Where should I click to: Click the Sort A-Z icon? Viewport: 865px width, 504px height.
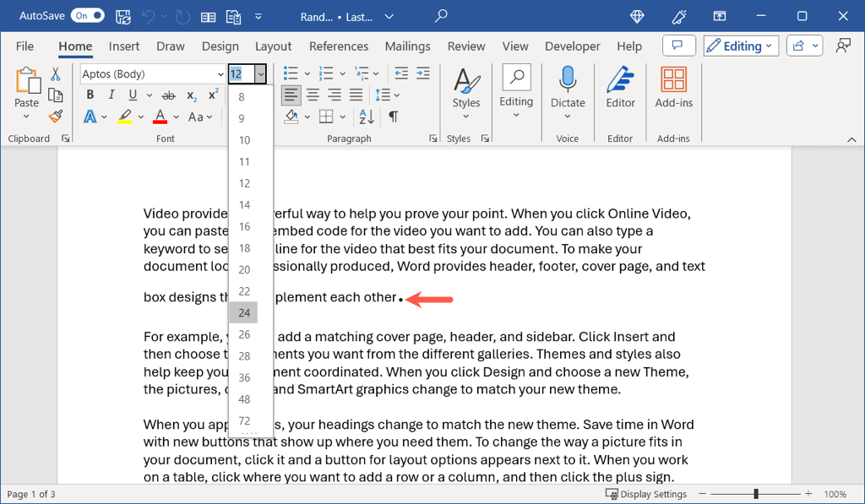point(367,117)
